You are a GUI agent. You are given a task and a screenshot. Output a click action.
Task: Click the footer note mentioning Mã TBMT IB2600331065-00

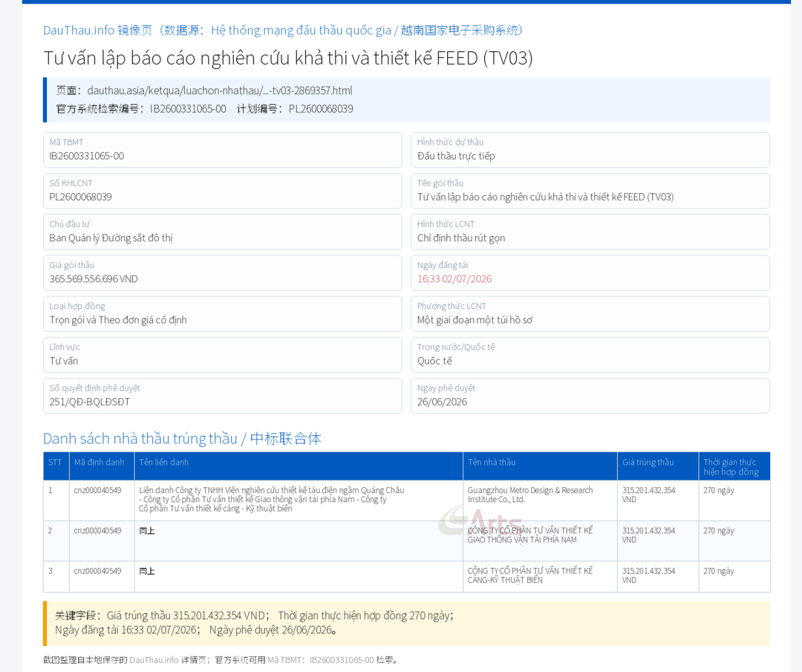coord(220,659)
